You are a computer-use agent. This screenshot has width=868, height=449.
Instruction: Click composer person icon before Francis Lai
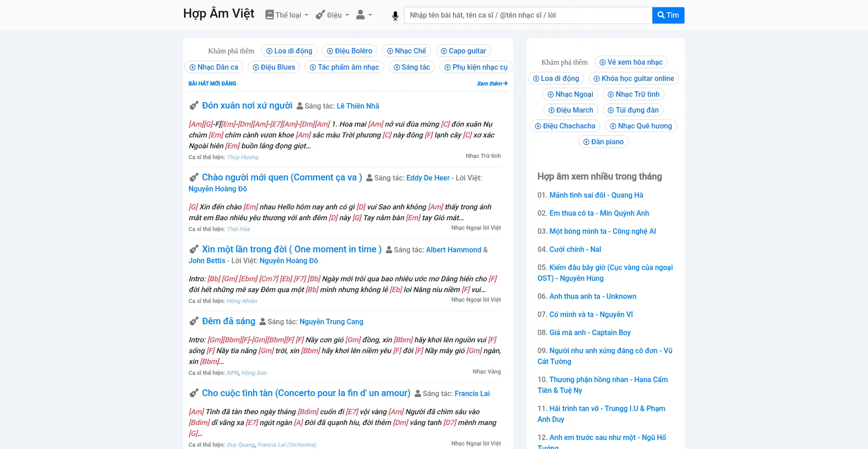pos(418,394)
